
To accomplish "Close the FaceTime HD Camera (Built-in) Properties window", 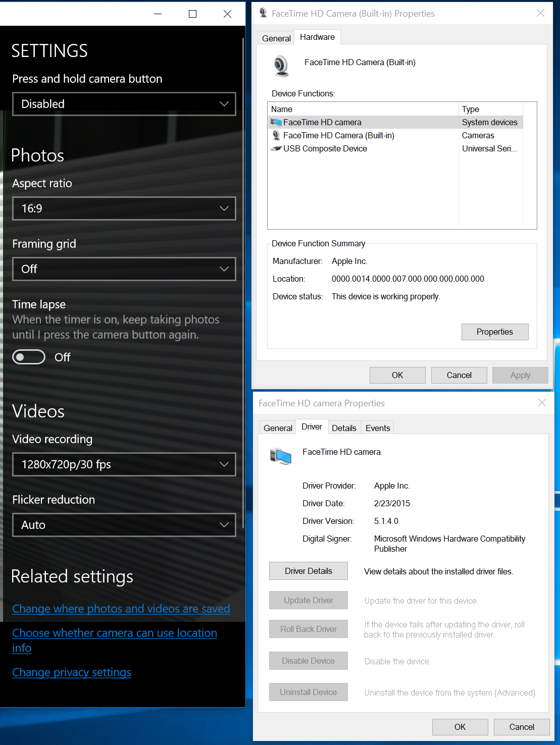I will point(540,13).
